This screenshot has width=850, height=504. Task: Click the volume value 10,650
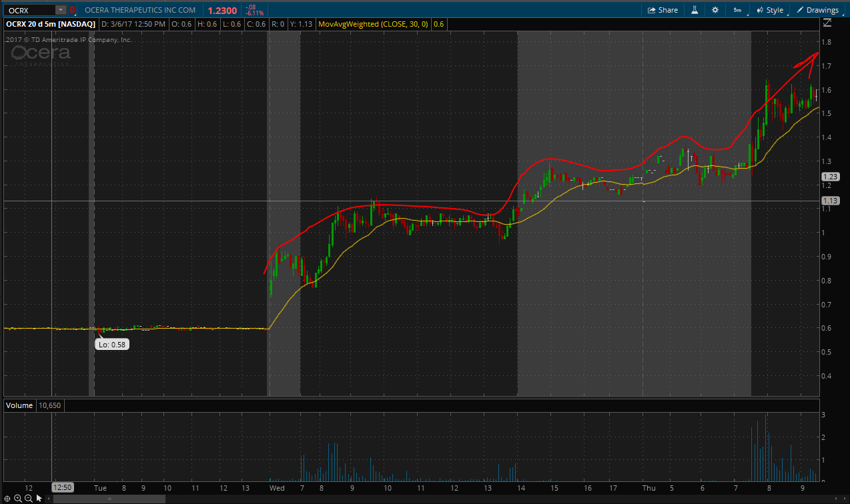49,405
